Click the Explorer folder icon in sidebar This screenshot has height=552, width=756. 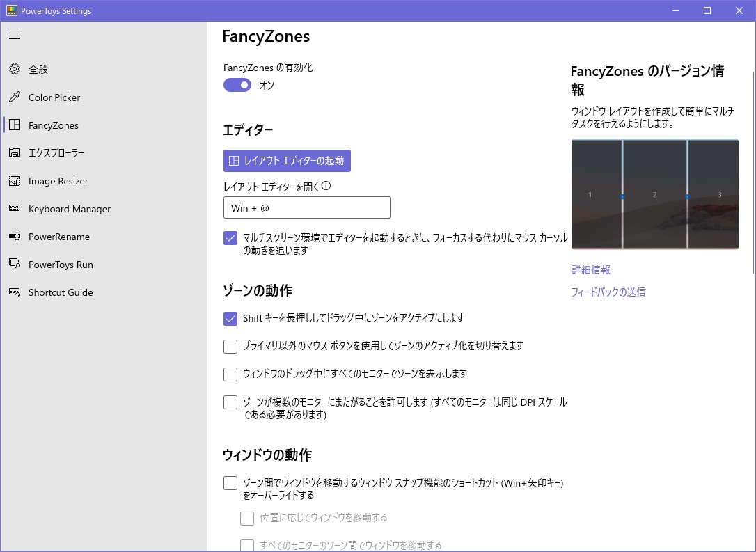coord(15,153)
